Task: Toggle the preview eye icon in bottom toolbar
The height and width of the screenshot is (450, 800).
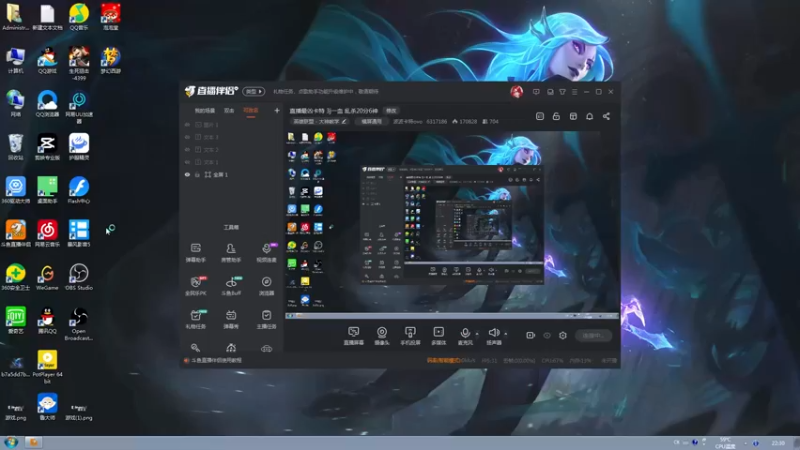Action: click(x=547, y=335)
